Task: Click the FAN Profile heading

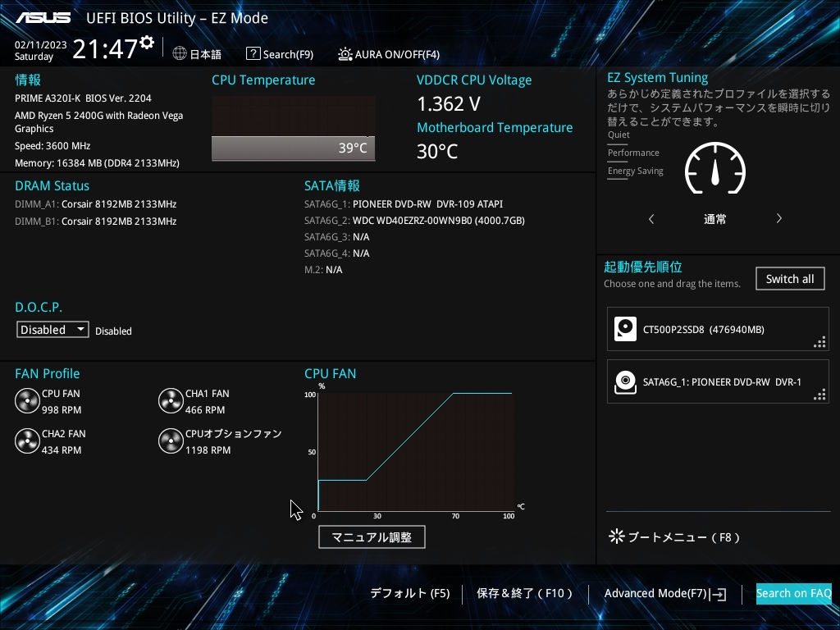Action: pos(47,373)
